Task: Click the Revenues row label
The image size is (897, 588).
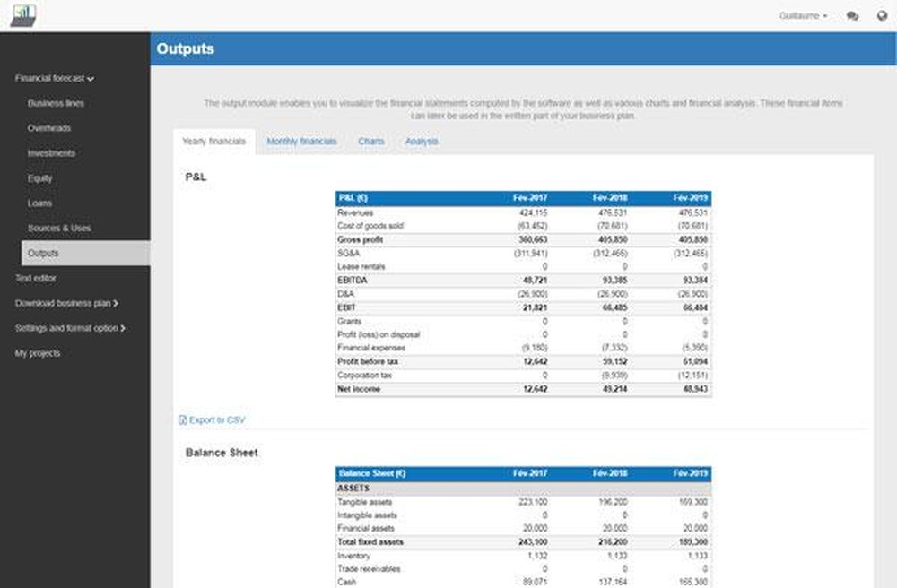Action: coord(355,212)
